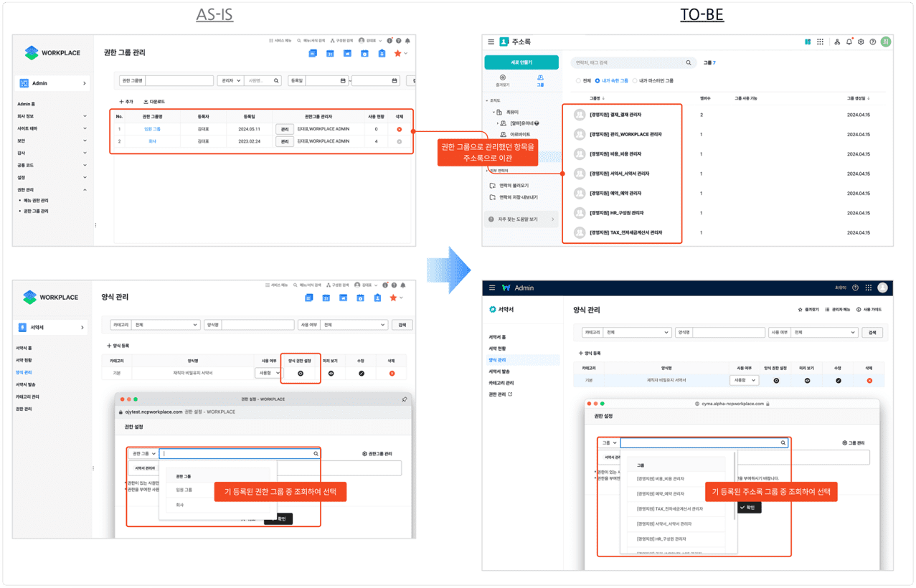Viewport: 916px width, 588px height.
Task: Select the 내가 속한 그룹 radio button
Action: (598, 81)
